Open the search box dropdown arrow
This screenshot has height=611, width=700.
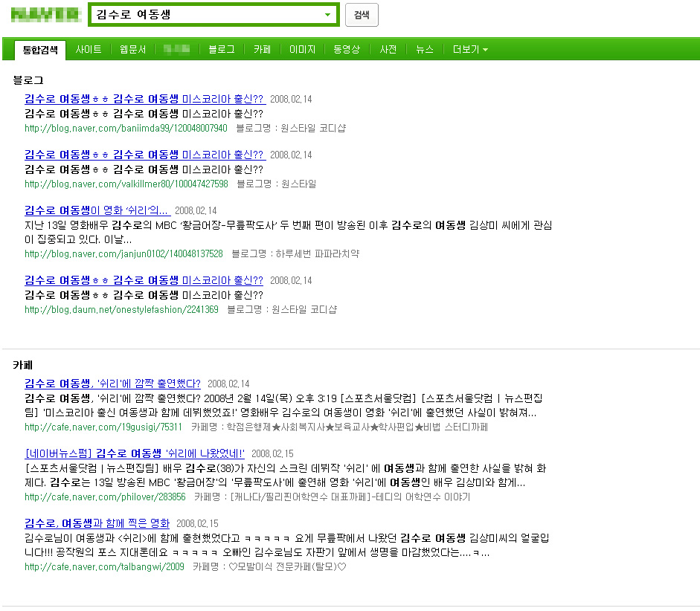328,15
